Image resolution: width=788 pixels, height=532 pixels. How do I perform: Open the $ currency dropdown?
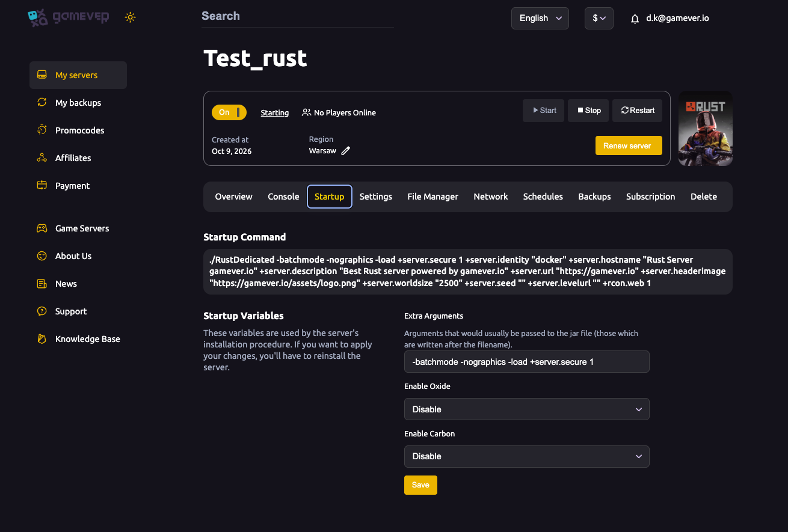click(x=599, y=18)
